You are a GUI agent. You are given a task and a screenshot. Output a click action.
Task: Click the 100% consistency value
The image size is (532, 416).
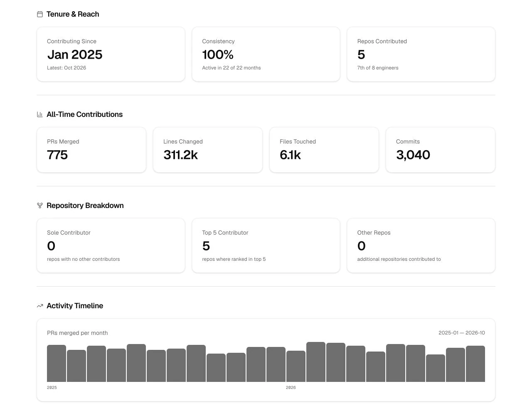click(x=218, y=54)
